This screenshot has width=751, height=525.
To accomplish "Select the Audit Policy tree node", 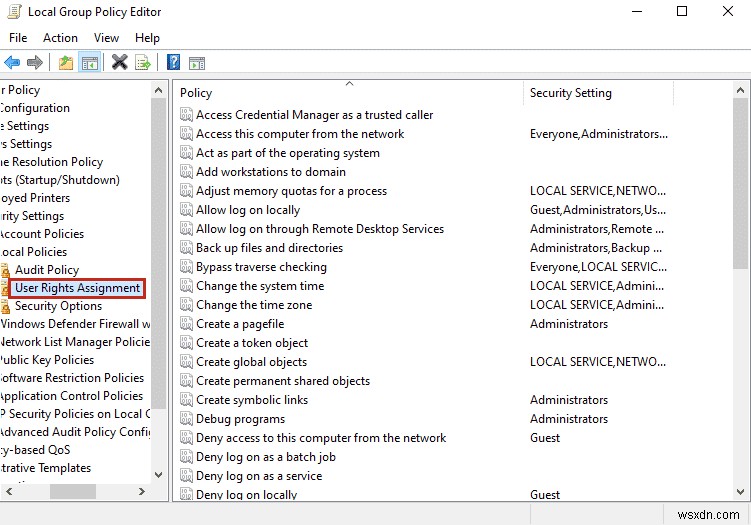I will (47, 270).
